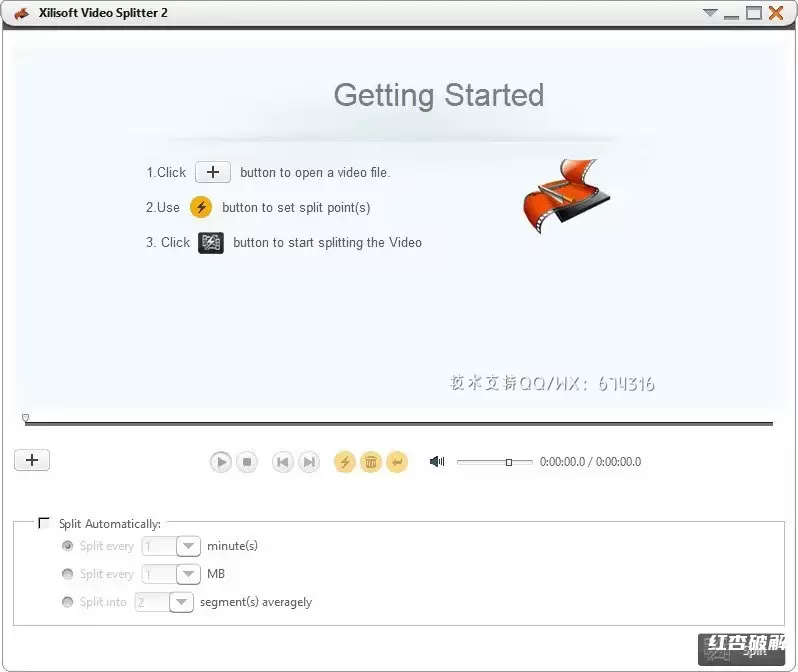Open the MB value dropdown

coord(188,574)
